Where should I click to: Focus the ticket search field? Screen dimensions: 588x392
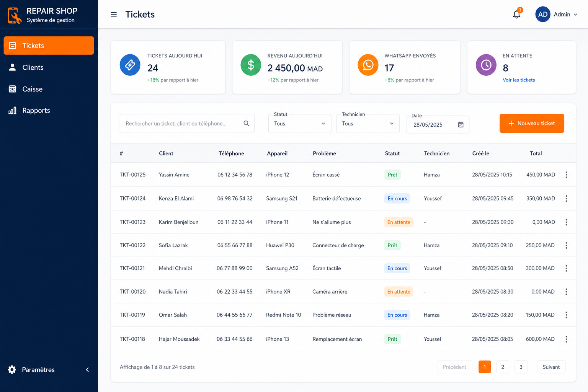click(187, 123)
